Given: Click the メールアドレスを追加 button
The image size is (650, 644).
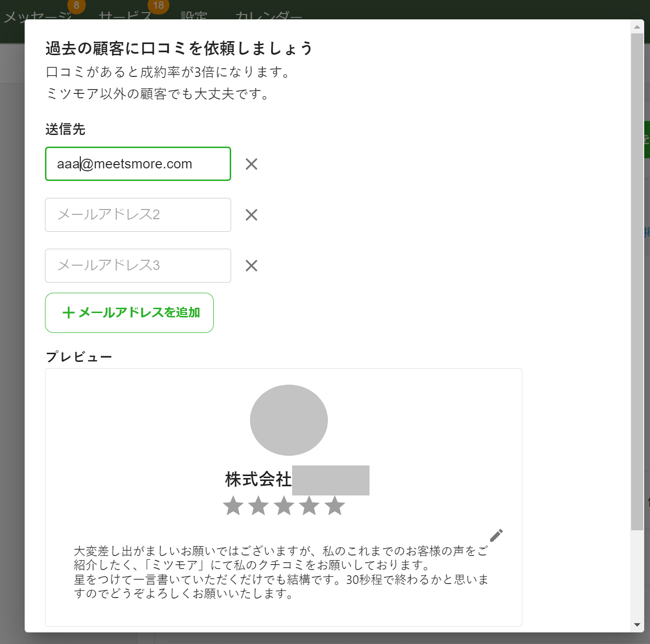Looking at the screenshot, I should [129, 313].
